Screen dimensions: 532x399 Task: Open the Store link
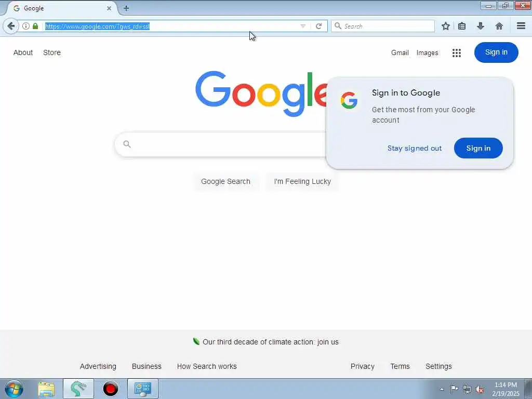click(52, 52)
